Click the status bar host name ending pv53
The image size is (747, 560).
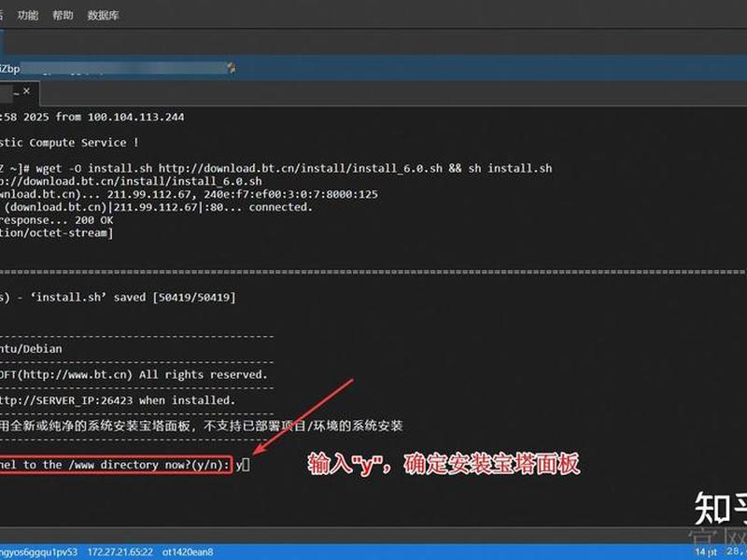point(38,553)
